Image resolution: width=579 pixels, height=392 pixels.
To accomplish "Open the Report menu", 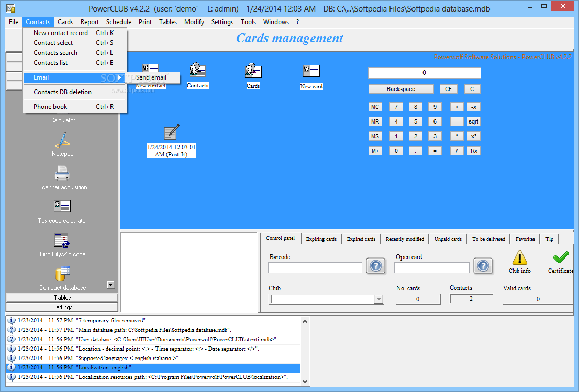I will click(x=90, y=22).
